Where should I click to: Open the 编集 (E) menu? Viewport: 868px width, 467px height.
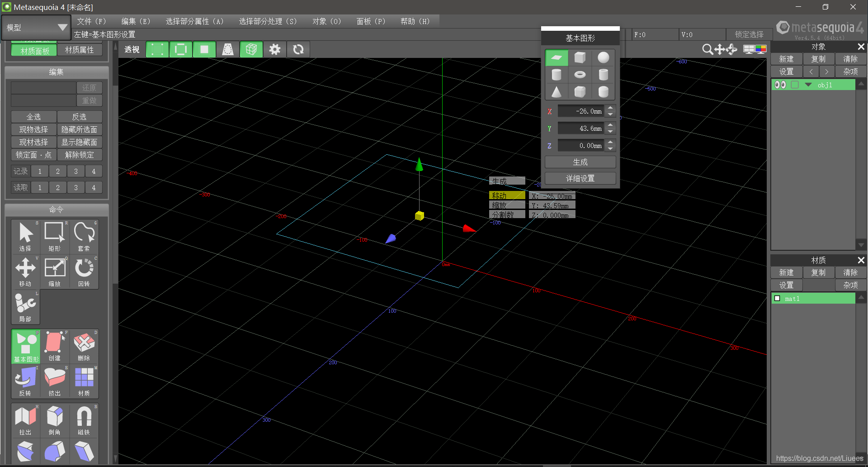point(136,21)
